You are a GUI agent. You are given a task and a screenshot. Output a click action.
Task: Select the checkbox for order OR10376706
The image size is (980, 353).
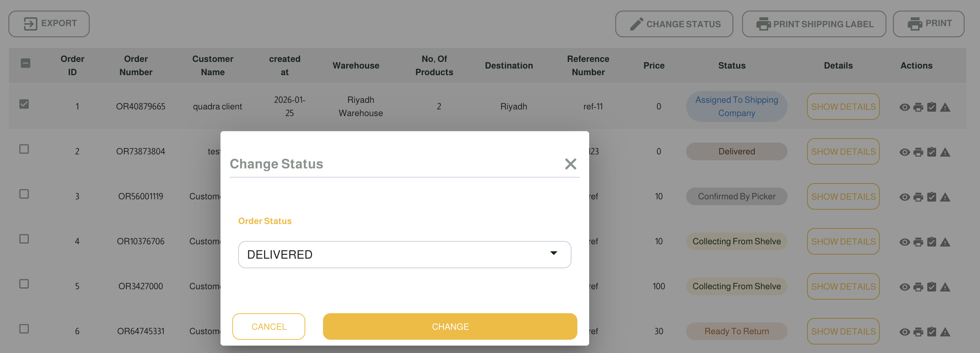[24, 238]
